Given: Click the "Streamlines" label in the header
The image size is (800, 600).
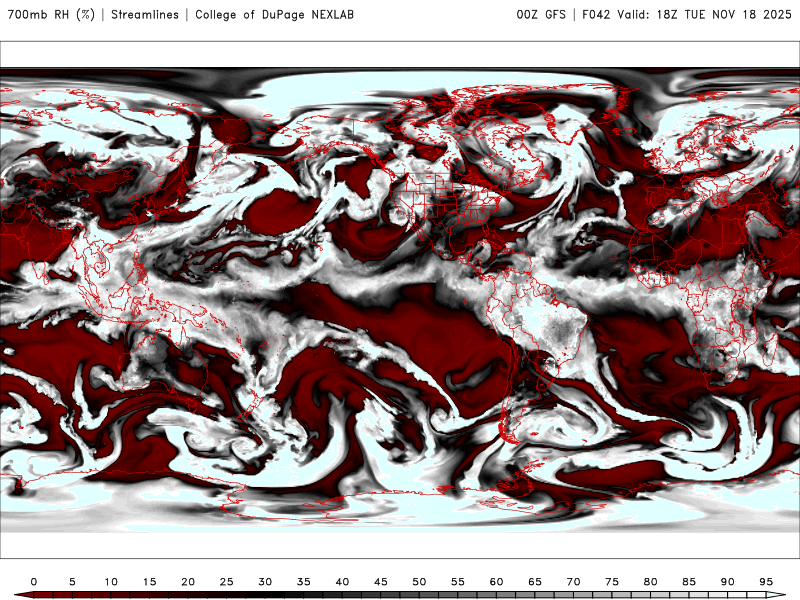Looking at the screenshot, I should pyautogui.click(x=145, y=14).
